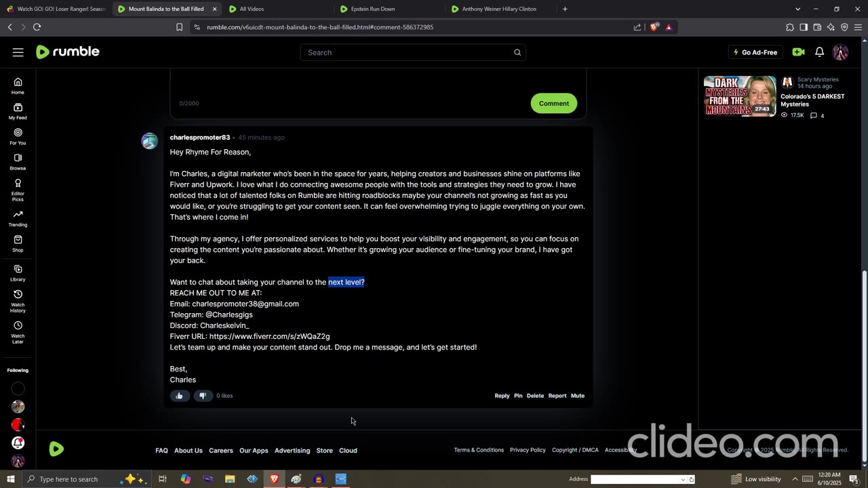Reply to the charlespromoter83 comment

502,396
